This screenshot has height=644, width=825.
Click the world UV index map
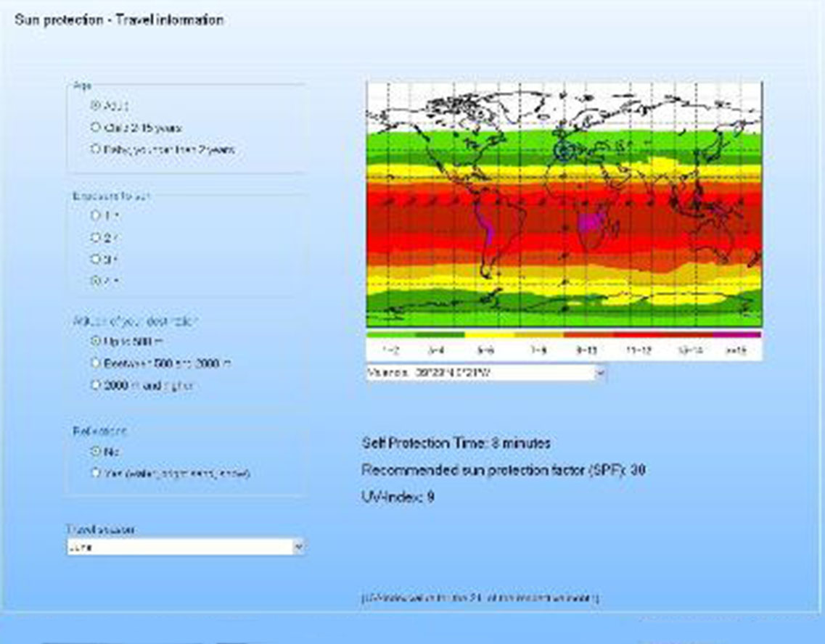[564, 204]
